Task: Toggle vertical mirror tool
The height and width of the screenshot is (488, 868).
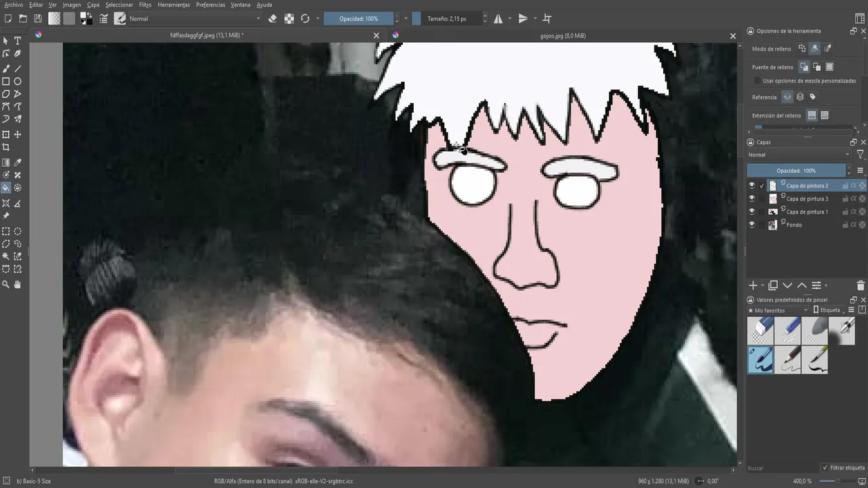Action: click(x=523, y=19)
